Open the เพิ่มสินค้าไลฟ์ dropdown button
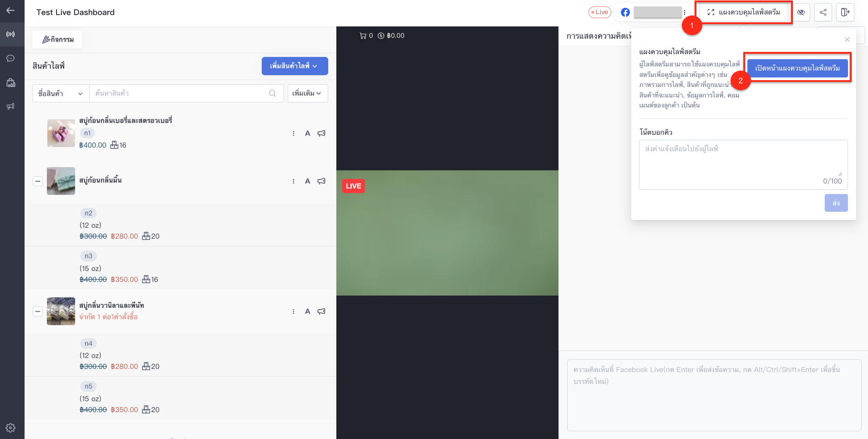868x439 pixels. point(295,66)
